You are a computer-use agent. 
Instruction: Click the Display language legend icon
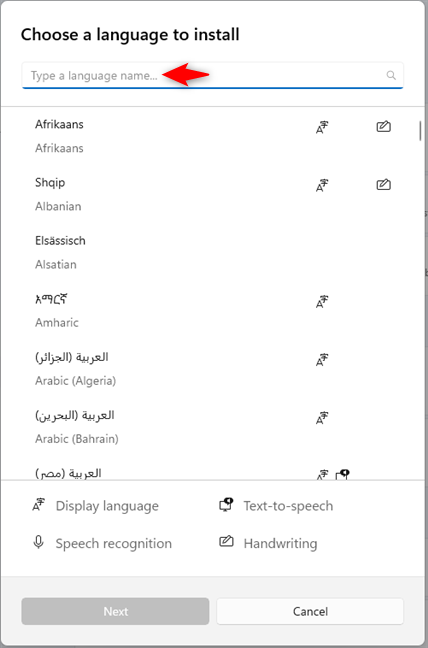[38, 505]
